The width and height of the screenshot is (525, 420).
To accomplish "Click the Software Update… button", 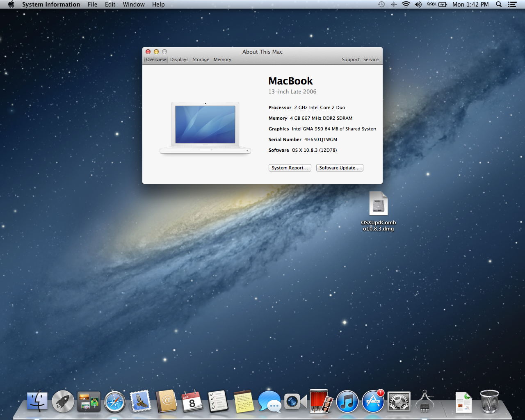I will pos(340,168).
